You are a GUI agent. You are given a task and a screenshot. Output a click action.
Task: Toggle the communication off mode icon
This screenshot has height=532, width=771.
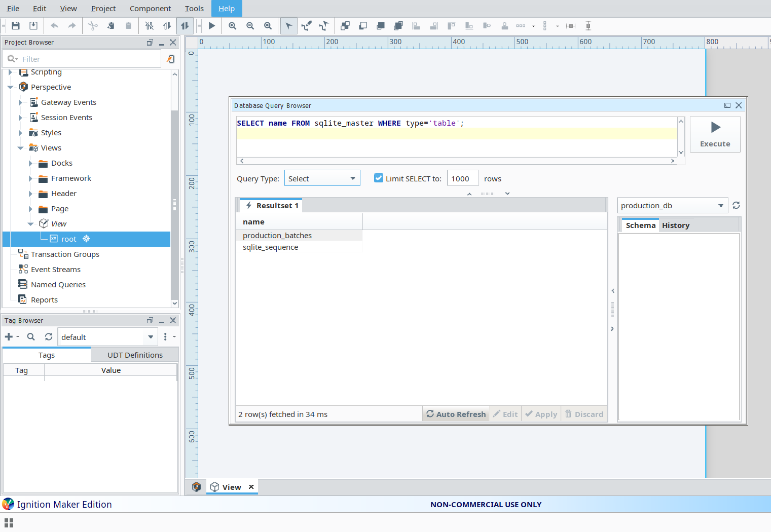coord(149,26)
